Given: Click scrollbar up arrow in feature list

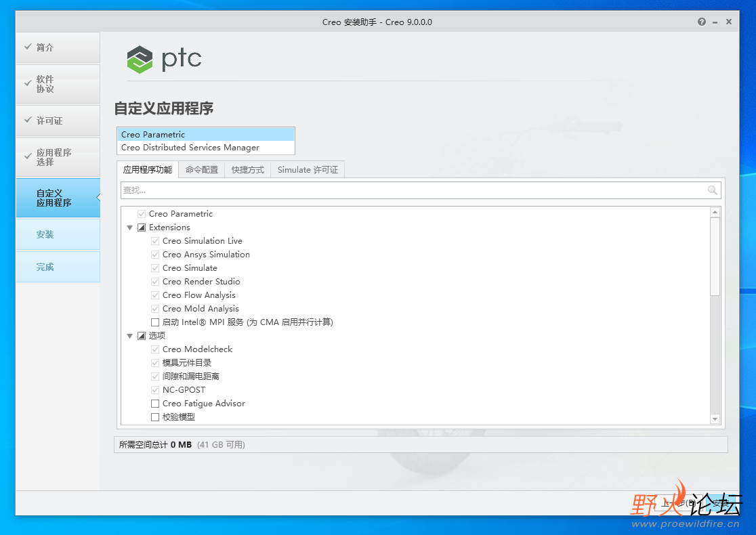Looking at the screenshot, I should click(x=715, y=212).
